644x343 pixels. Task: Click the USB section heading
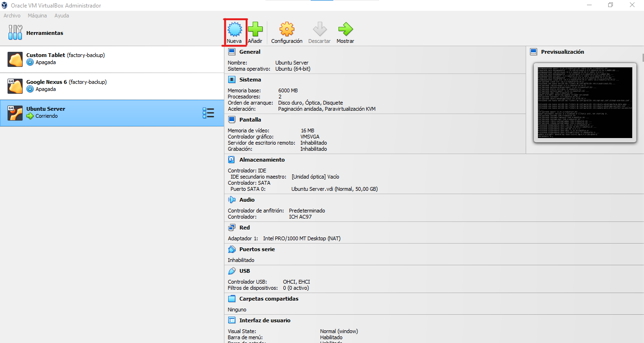point(245,271)
